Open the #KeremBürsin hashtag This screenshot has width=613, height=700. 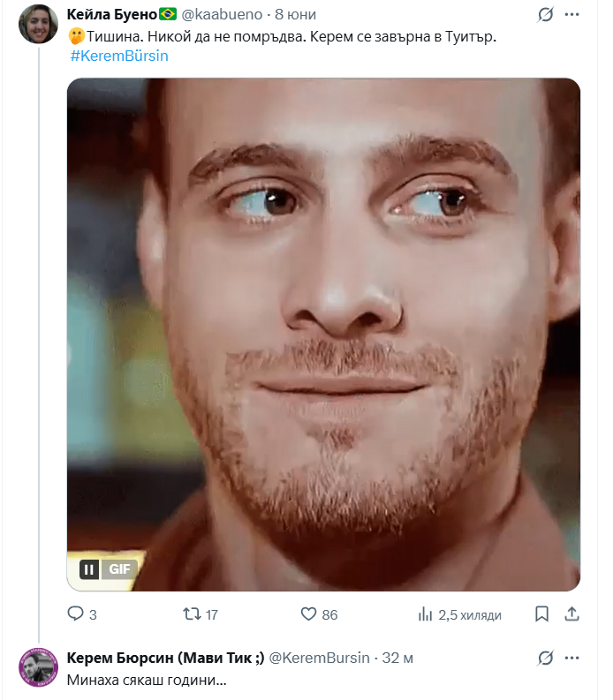[118, 56]
